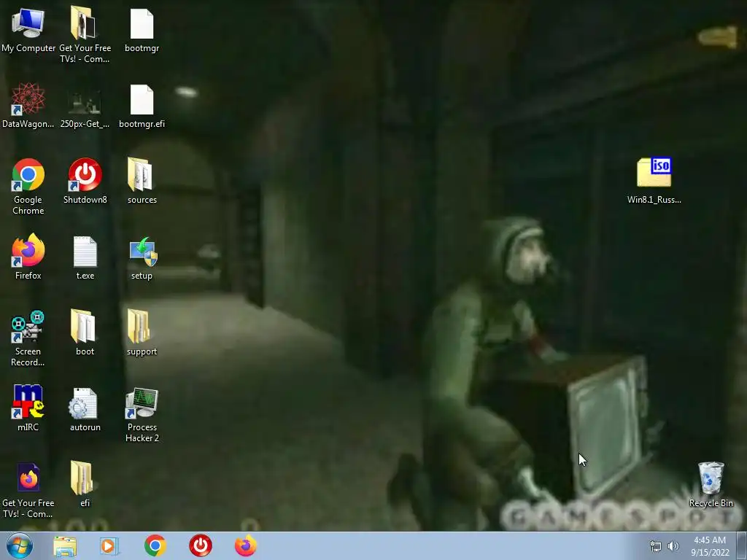Open the Windows Start menu
747x560 pixels.
click(x=20, y=545)
